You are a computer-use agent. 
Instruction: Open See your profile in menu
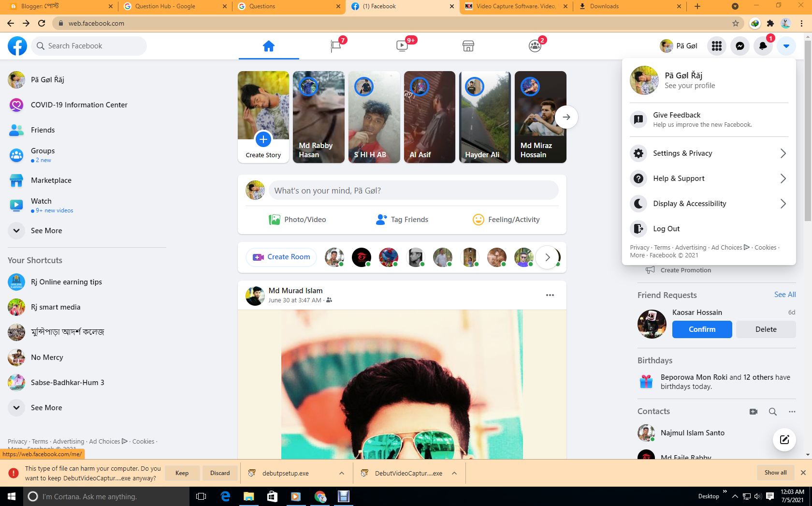point(709,80)
